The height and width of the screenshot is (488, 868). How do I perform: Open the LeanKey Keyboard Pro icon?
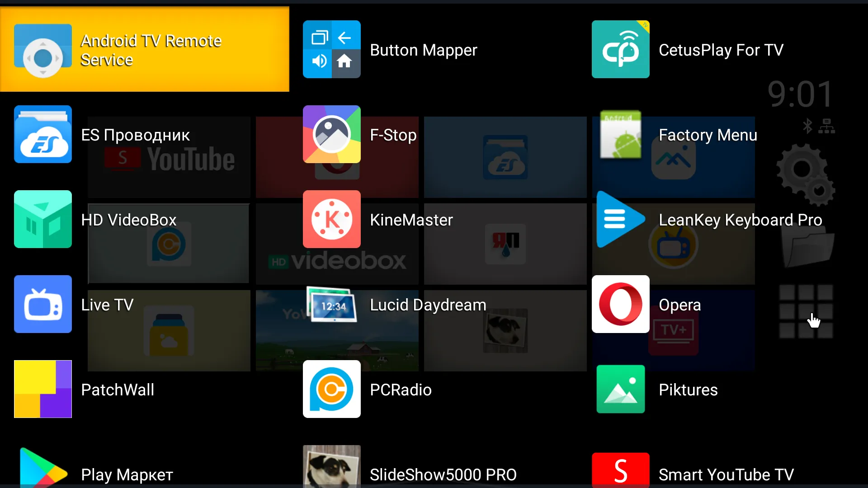click(x=621, y=219)
